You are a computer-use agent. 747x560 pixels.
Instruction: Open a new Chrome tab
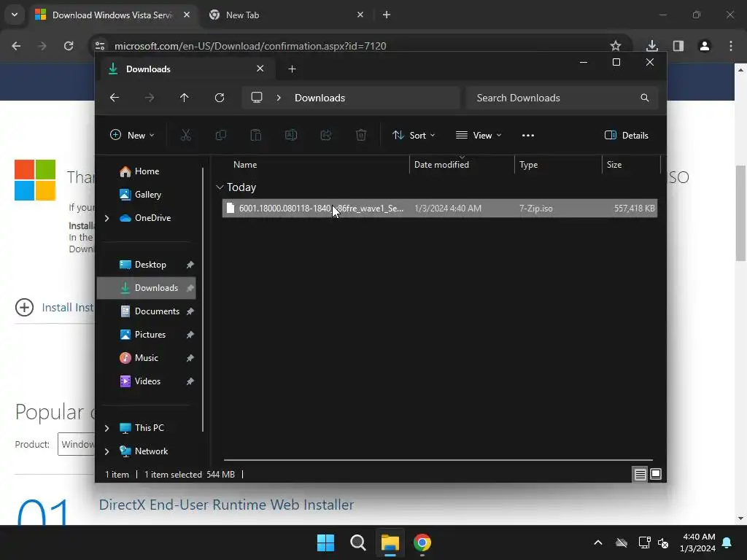tap(387, 15)
